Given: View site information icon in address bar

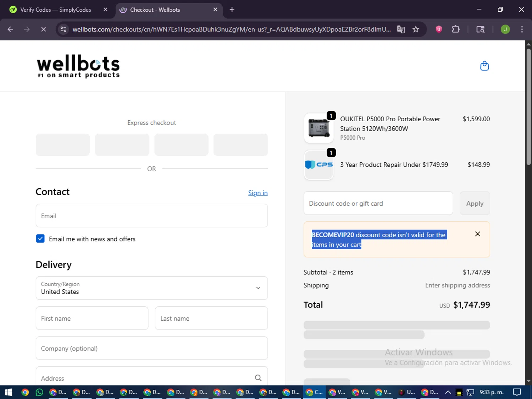Looking at the screenshot, I should coord(63,29).
